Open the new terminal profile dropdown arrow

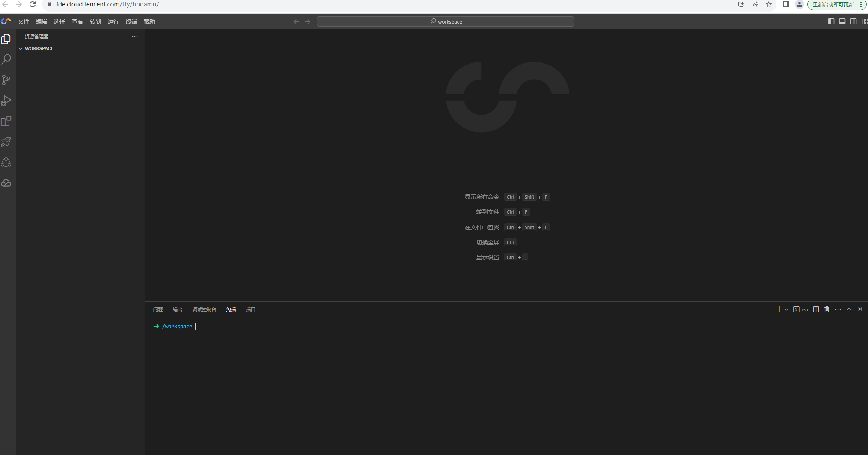coord(786,309)
